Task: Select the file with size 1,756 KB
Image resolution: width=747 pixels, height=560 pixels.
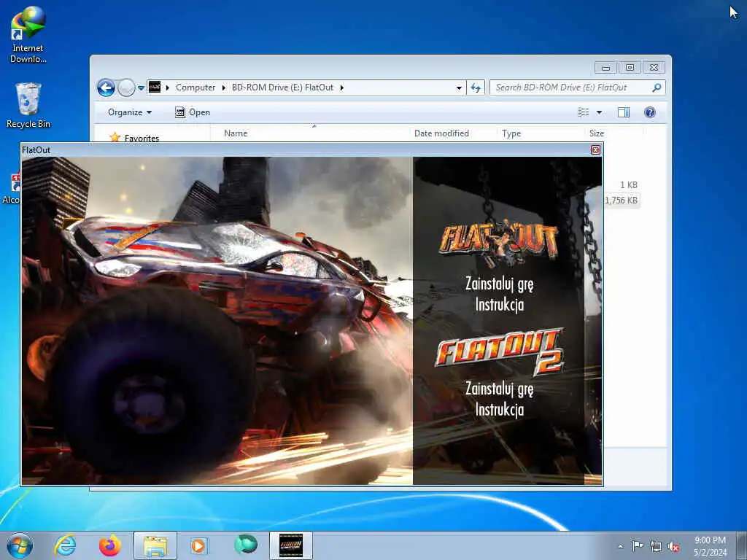Action: click(x=622, y=201)
